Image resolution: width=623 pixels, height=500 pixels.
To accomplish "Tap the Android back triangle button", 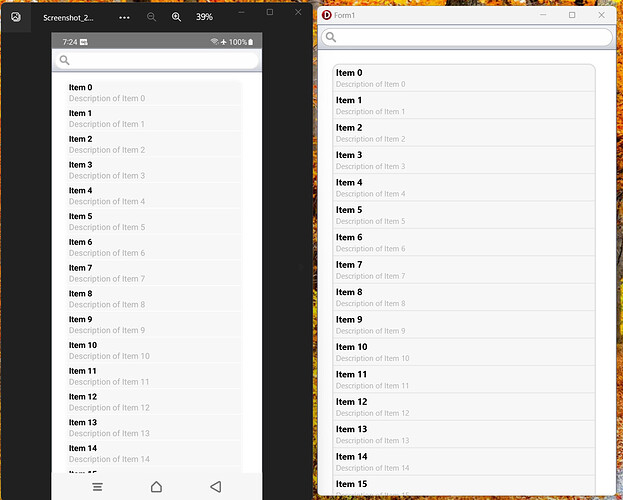I will (x=215, y=486).
